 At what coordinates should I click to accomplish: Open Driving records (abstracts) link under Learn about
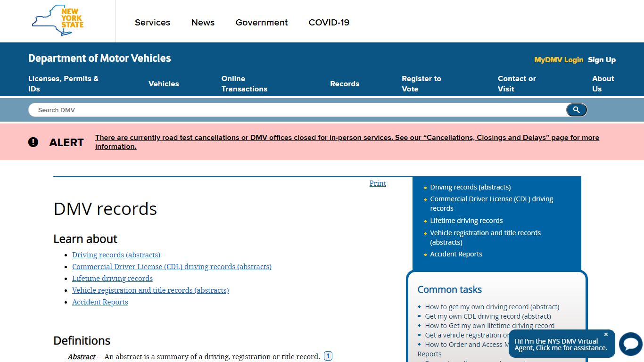click(x=116, y=255)
